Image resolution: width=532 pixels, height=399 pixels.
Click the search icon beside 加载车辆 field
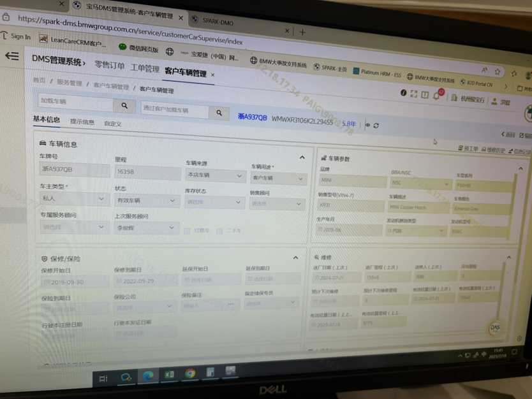(124, 106)
